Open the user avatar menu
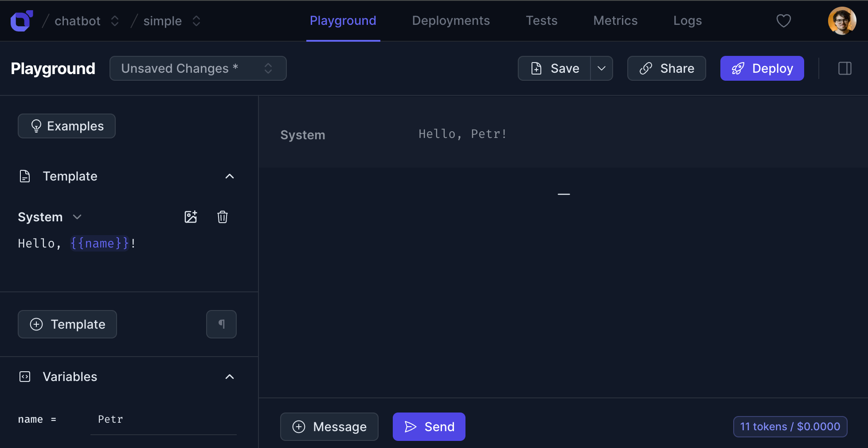This screenshot has width=868, height=448. [842, 21]
